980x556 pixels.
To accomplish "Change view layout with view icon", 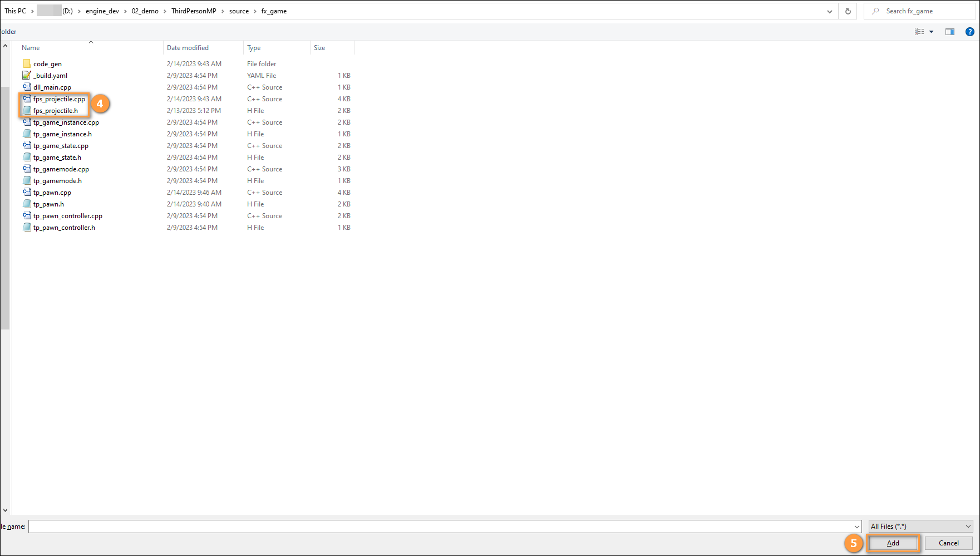I will [919, 32].
